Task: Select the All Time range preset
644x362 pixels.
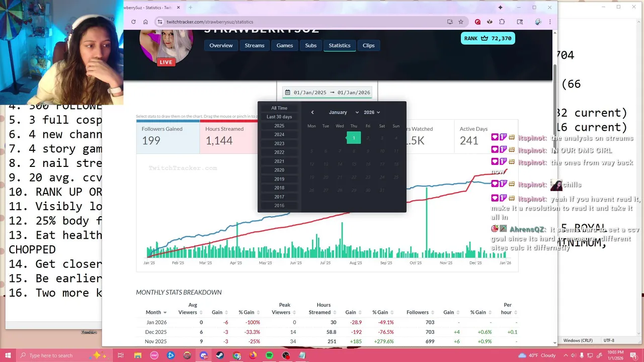Action: [x=279, y=108]
